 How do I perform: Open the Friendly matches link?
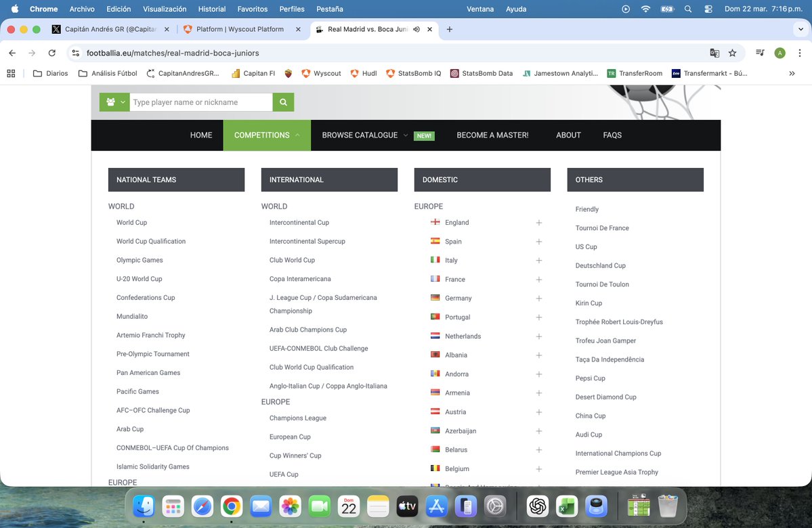click(586, 209)
